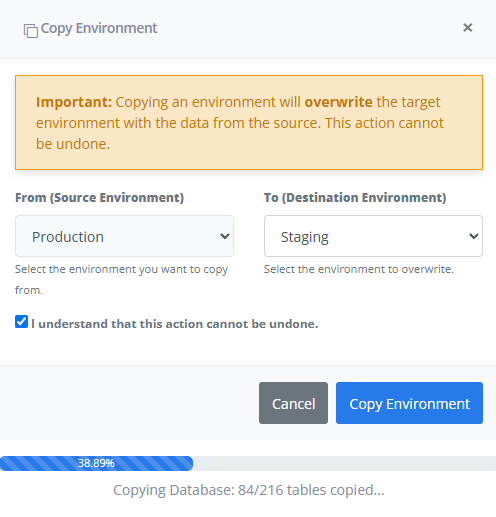This screenshot has height=517, width=496.
Task: Click the 'Copy Environment' dialog title text
Action: point(99,28)
